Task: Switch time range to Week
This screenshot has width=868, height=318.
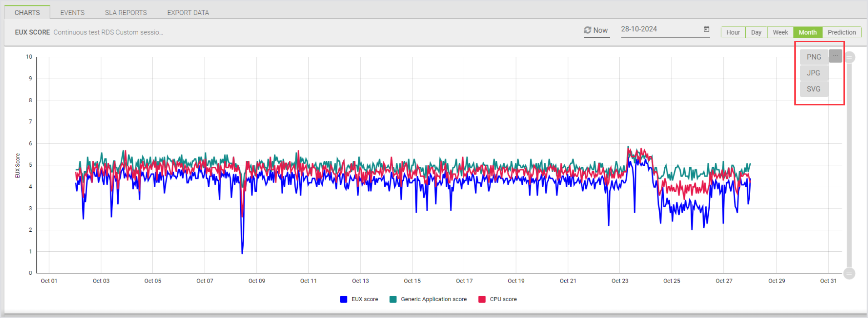Action: click(780, 32)
